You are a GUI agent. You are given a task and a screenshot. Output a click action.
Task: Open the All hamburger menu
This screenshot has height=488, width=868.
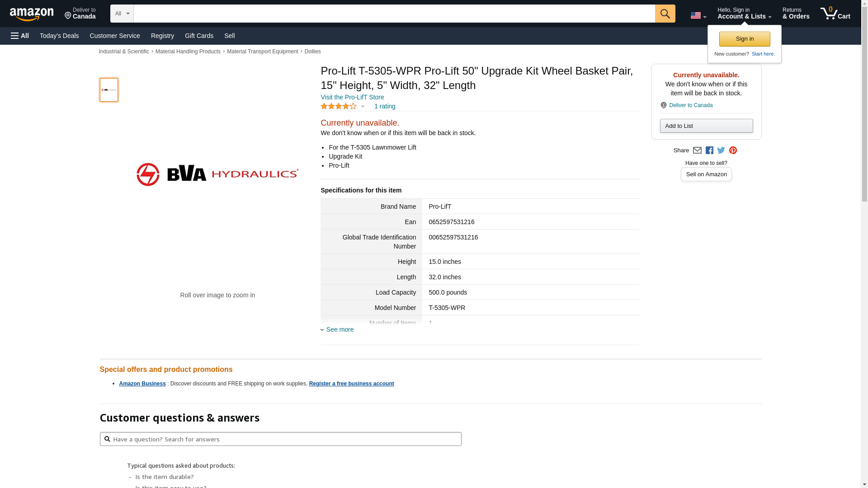point(20,36)
